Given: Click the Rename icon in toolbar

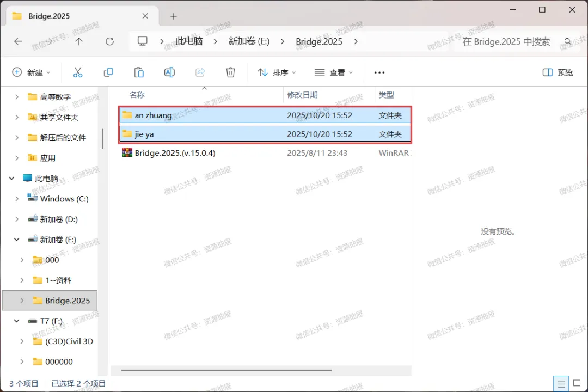Looking at the screenshot, I should [169, 72].
